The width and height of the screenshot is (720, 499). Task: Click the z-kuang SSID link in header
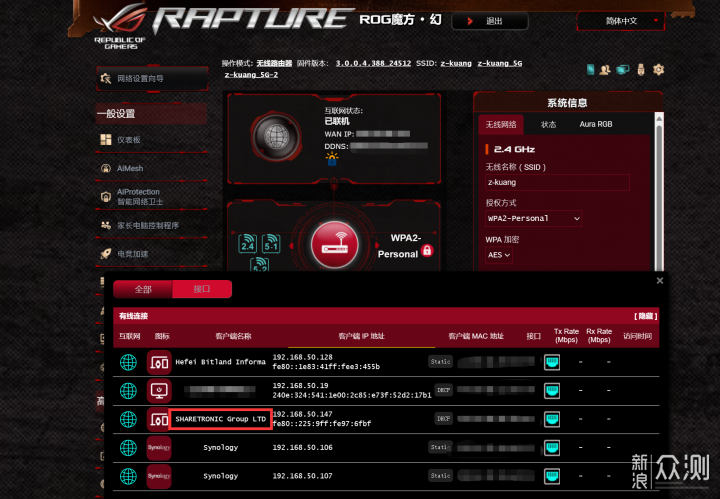(456, 63)
